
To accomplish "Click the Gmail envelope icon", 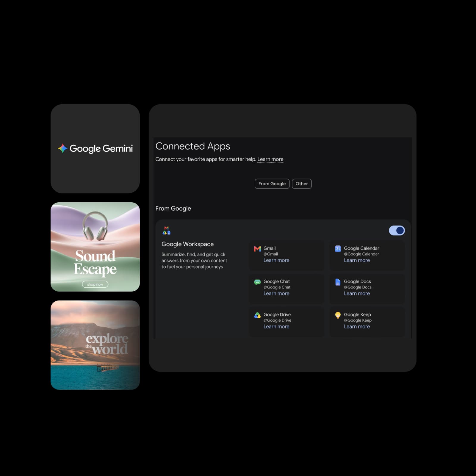I will point(257,249).
